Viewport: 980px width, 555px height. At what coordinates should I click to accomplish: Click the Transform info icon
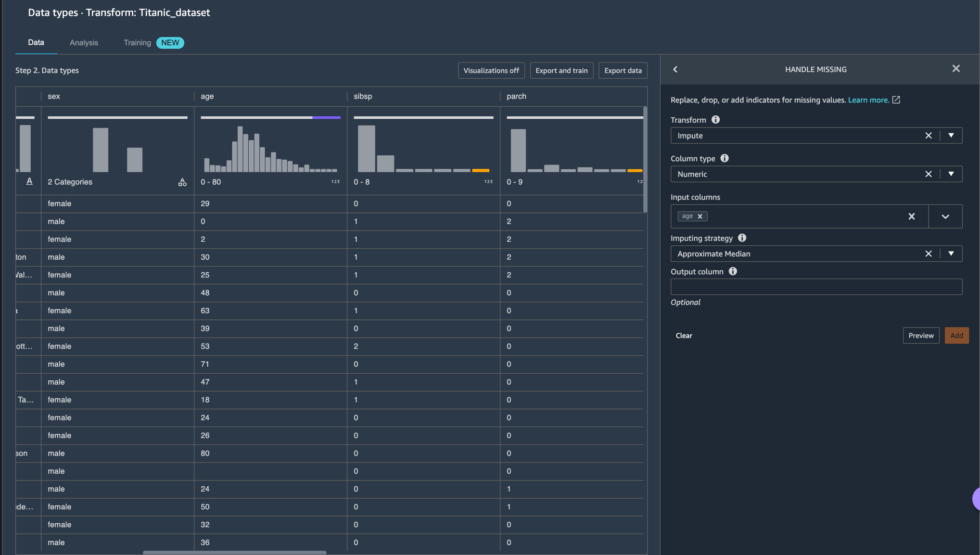[x=715, y=120]
